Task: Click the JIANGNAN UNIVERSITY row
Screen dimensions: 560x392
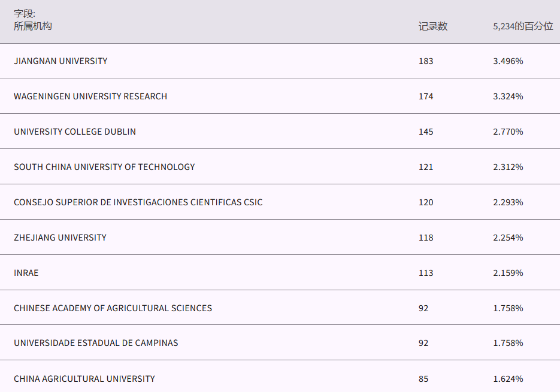Action: coord(60,61)
